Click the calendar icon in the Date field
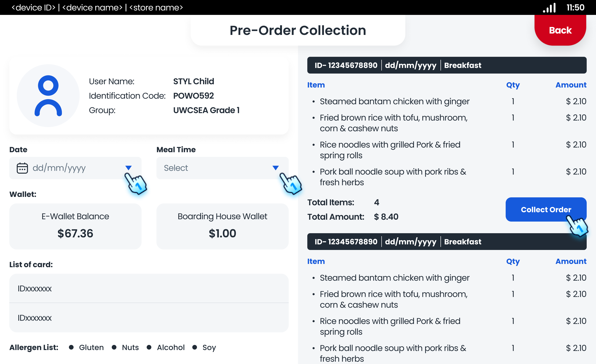The width and height of the screenshot is (596, 364). [x=22, y=168]
